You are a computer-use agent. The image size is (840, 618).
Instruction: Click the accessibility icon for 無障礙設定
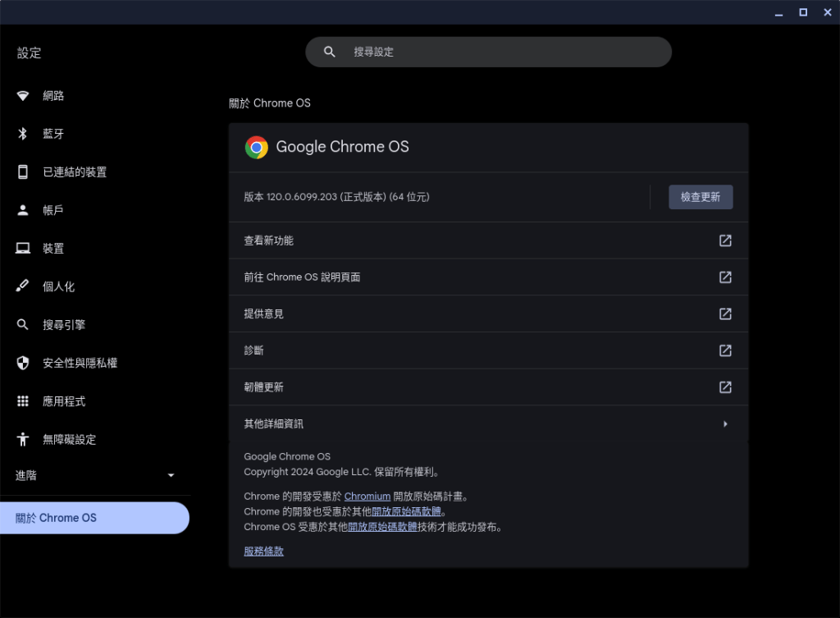point(23,439)
